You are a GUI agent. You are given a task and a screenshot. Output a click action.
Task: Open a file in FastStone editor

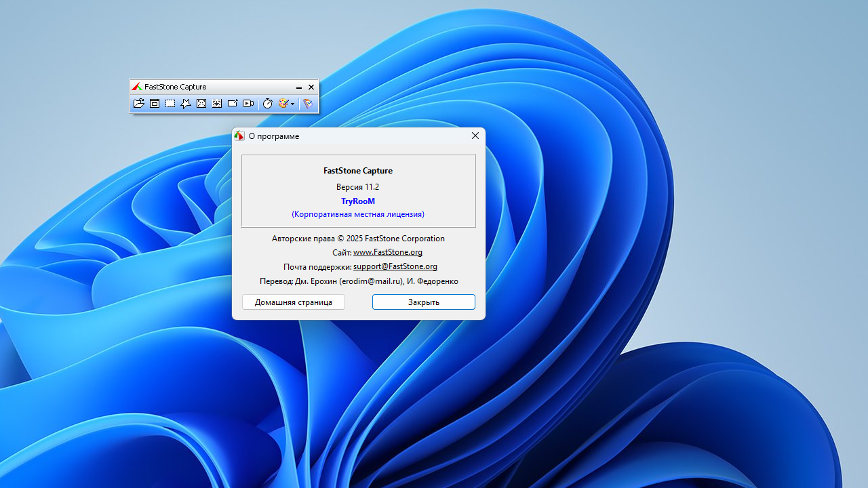138,104
